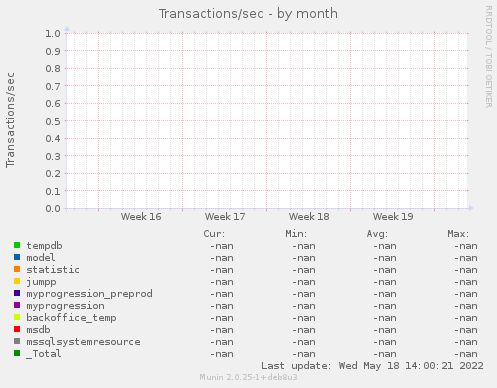The image size is (497, 388).
Task: Click the 0.2 y-axis value
Action: click(53, 174)
